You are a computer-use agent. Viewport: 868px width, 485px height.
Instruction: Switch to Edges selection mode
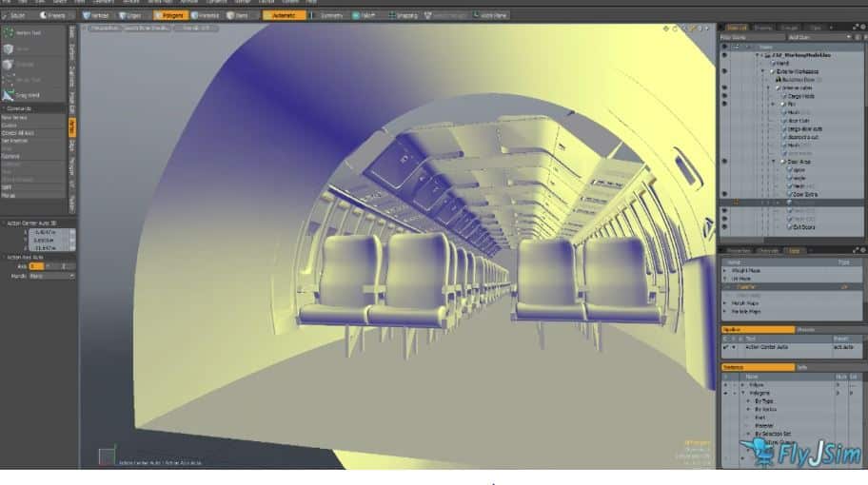click(x=131, y=15)
